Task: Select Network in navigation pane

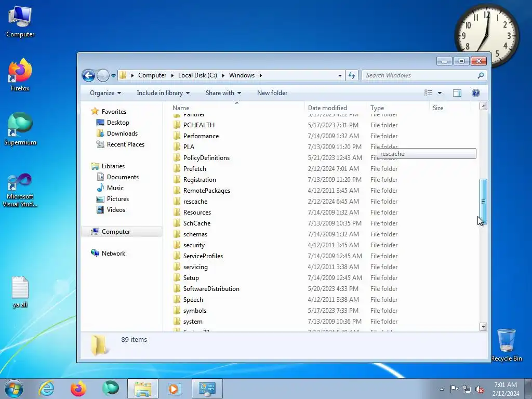Action: click(113, 254)
